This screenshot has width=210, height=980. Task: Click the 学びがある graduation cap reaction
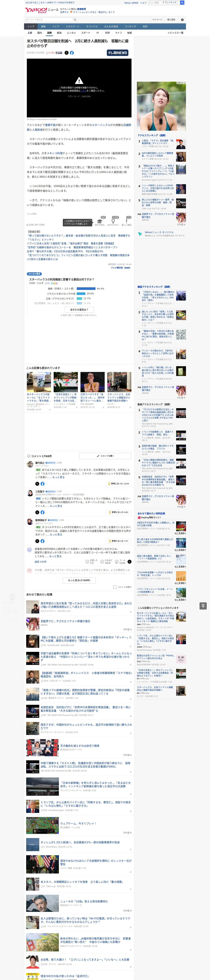point(100,221)
